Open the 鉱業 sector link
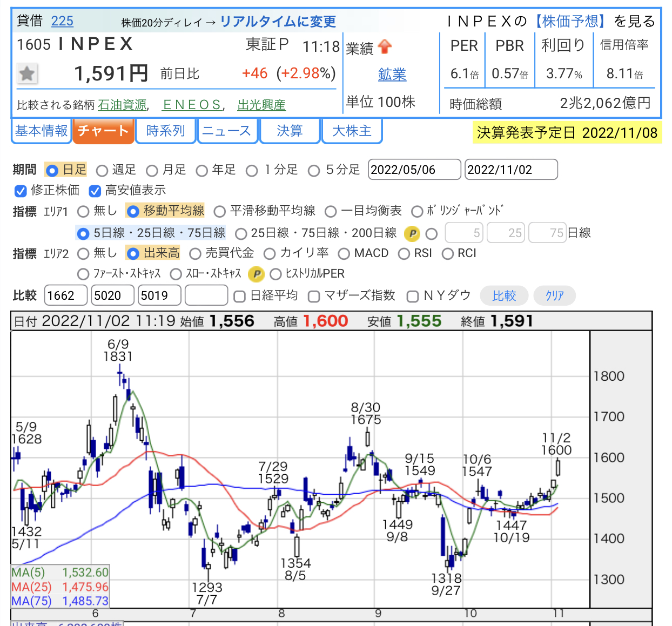Screen dimensions: 672x626 click(392, 75)
